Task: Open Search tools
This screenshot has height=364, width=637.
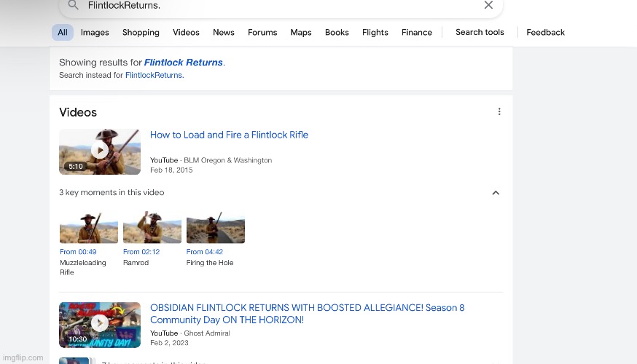Action: click(x=480, y=32)
